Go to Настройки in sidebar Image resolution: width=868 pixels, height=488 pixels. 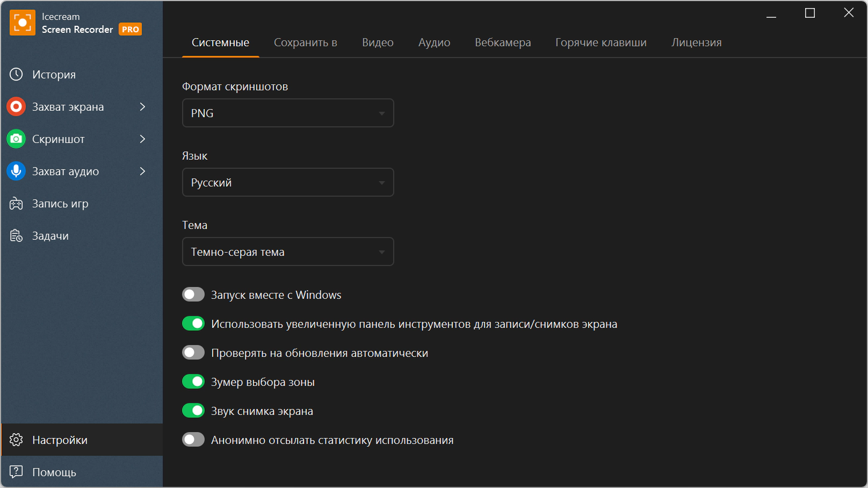pos(82,440)
